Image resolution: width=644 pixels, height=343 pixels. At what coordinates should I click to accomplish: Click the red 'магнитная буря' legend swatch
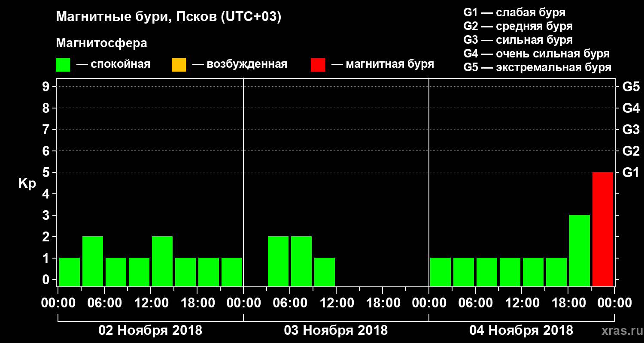point(318,65)
